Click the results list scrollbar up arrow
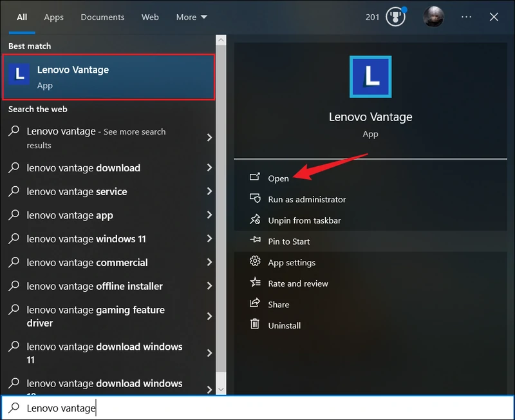This screenshot has height=420, width=515. point(221,40)
